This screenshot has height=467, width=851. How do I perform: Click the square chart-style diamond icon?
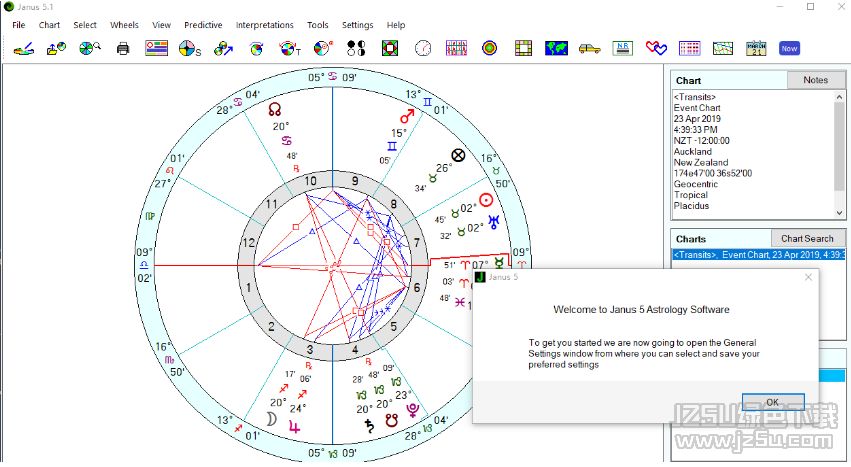click(x=390, y=48)
